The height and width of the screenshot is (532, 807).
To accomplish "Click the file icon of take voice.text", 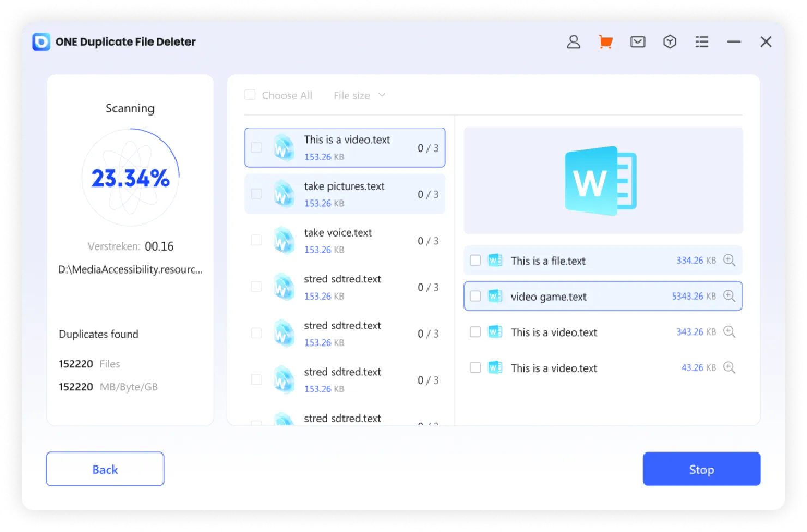I will [x=284, y=240].
